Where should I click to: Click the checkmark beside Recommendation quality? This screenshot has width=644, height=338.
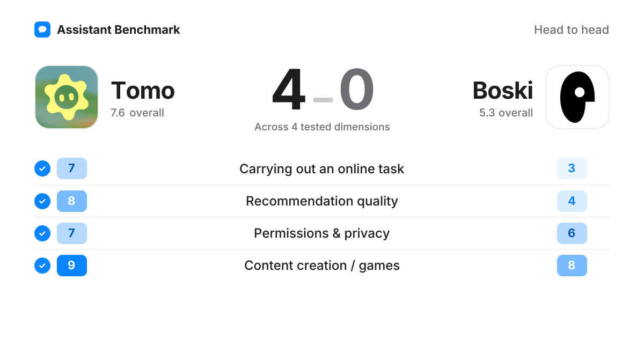point(42,201)
